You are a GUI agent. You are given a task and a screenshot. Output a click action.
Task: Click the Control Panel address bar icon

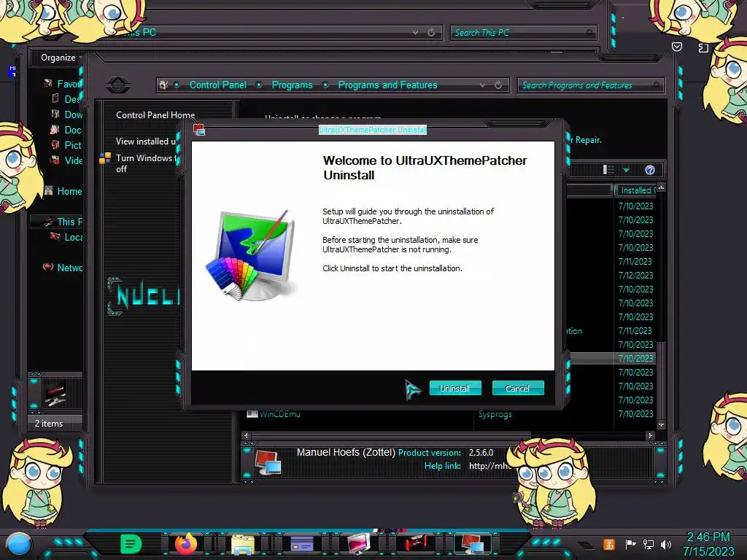pos(163,85)
